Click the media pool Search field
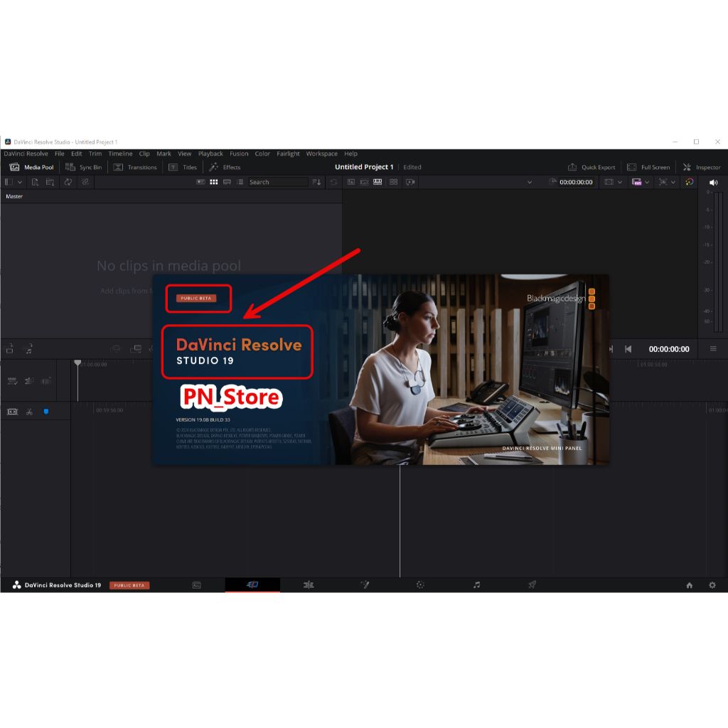This screenshot has width=728, height=728. point(277,182)
